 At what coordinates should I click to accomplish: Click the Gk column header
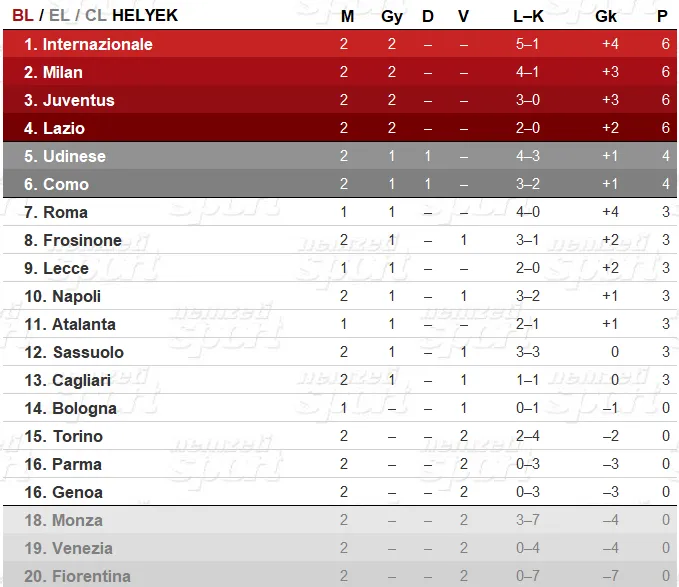coord(606,16)
